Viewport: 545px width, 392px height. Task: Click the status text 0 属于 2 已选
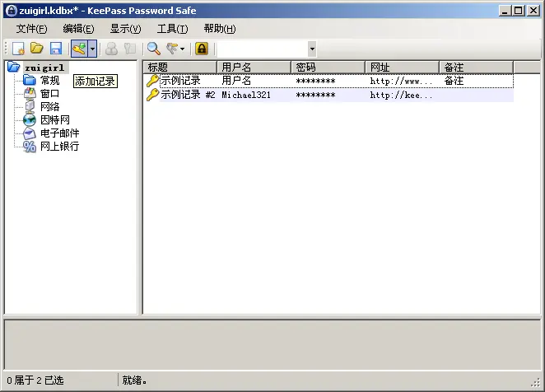click(x=35, y=380)
